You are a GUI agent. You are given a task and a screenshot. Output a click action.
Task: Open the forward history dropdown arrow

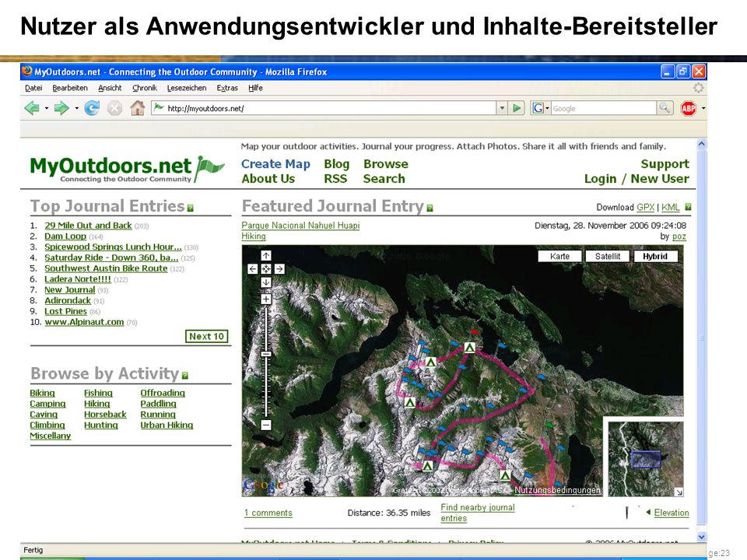pos(76,109)
